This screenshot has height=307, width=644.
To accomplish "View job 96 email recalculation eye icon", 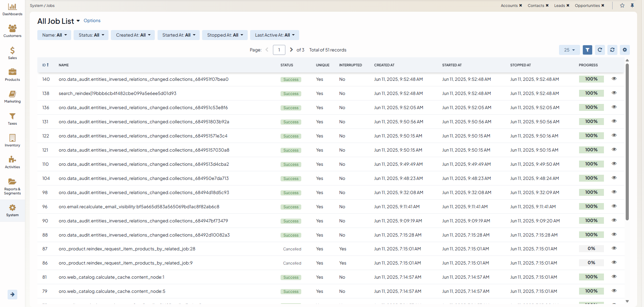I will coord(614,206).
